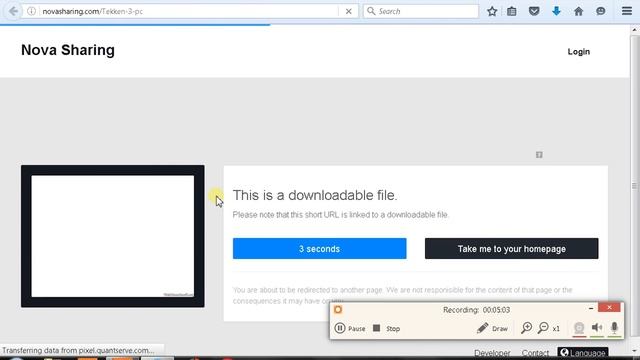Open the Language selector
Screen dimensions: 640x360
click(582, 352)
